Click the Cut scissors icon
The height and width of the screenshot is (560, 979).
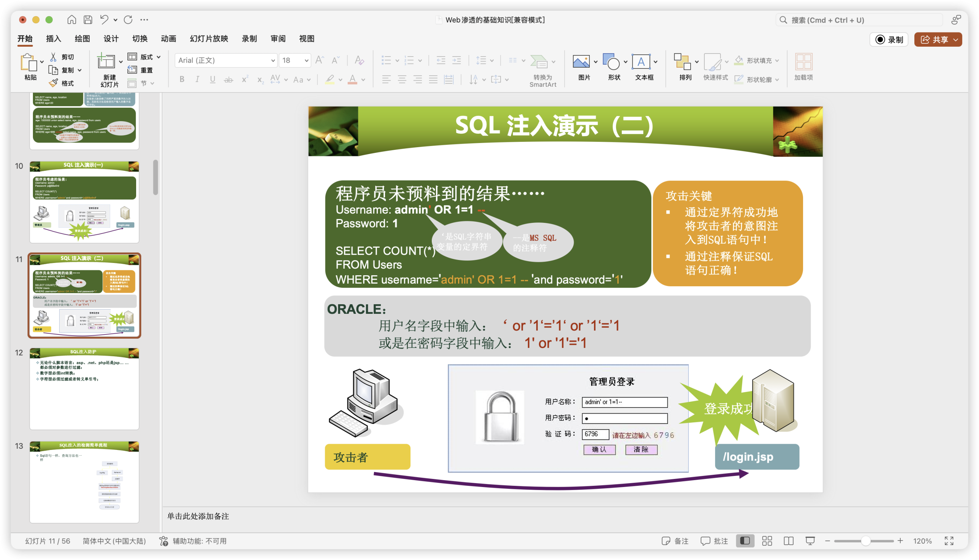pos(54,57)
